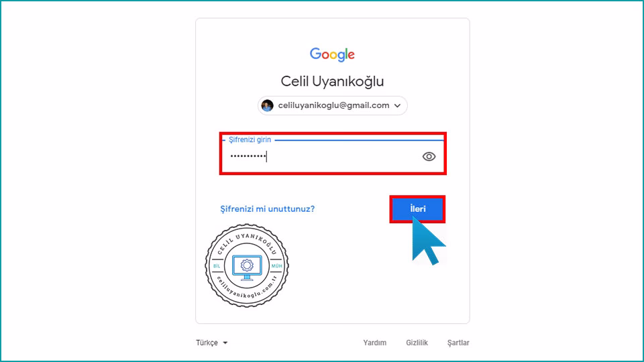Show password with the eye icon
This screenshot has height=362, width=644.
coord(429,156)
